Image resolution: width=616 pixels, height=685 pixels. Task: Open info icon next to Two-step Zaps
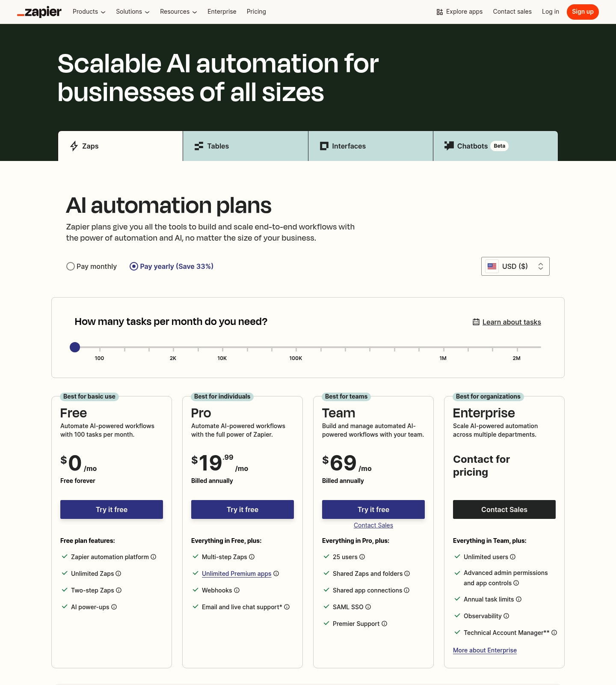pyautogui.click(x=119, y=590)
